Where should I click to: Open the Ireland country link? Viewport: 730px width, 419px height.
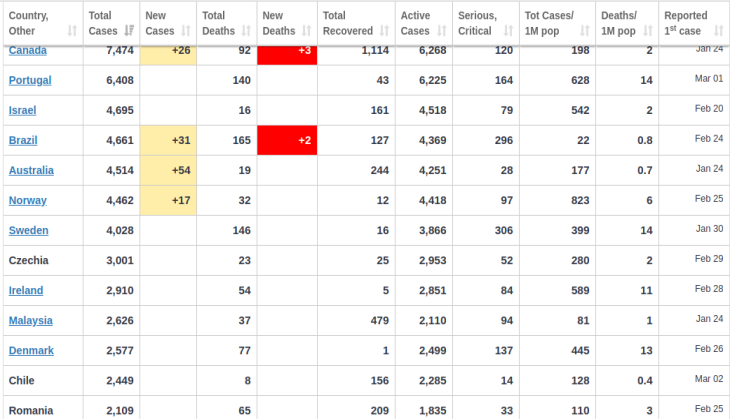click(x=26, y=291)
